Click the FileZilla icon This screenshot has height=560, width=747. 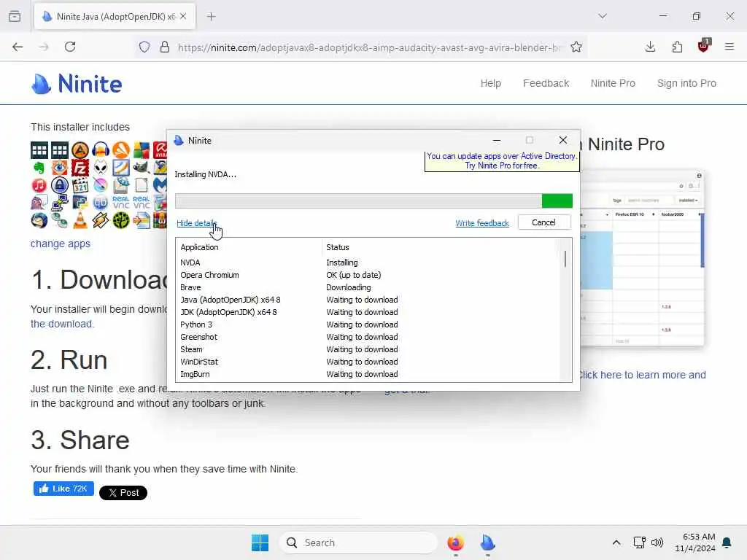[x=80, y=168]
